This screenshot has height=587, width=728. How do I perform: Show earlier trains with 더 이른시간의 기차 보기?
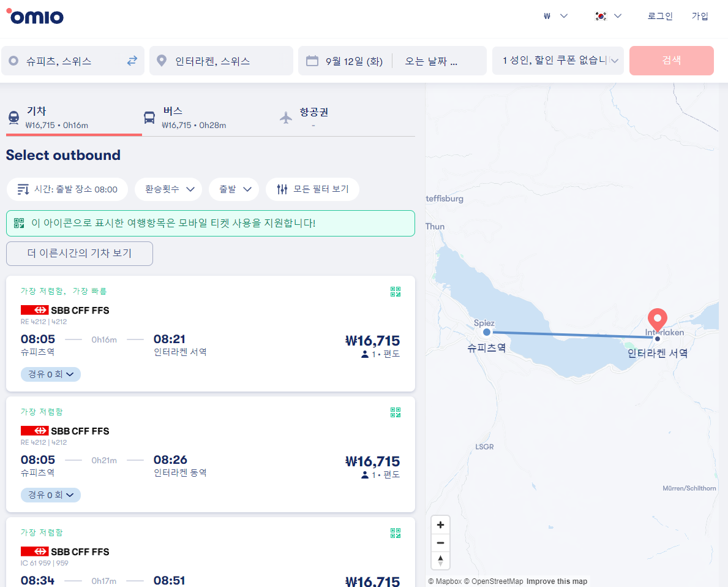tap(80, 253)
